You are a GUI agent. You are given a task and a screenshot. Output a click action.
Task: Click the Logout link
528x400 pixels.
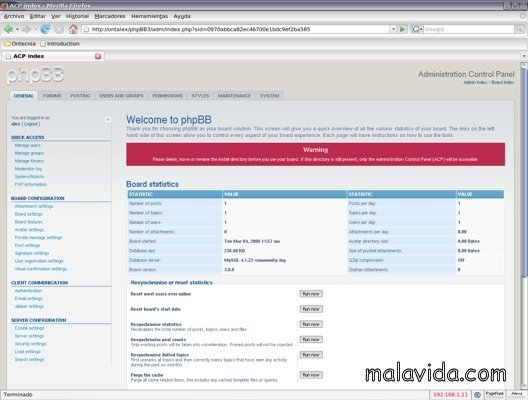click(x=31, y=124)
